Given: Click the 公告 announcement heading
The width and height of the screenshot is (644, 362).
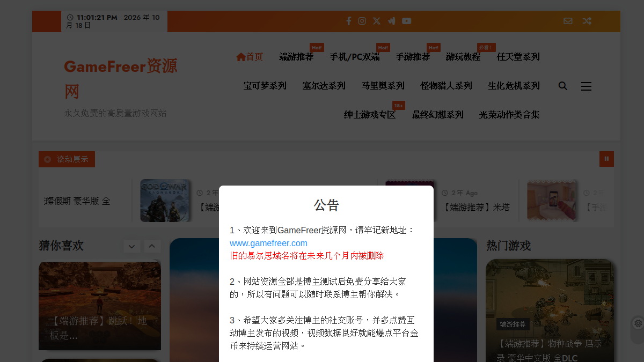Looking at the screenshot, I should [326, 205].
